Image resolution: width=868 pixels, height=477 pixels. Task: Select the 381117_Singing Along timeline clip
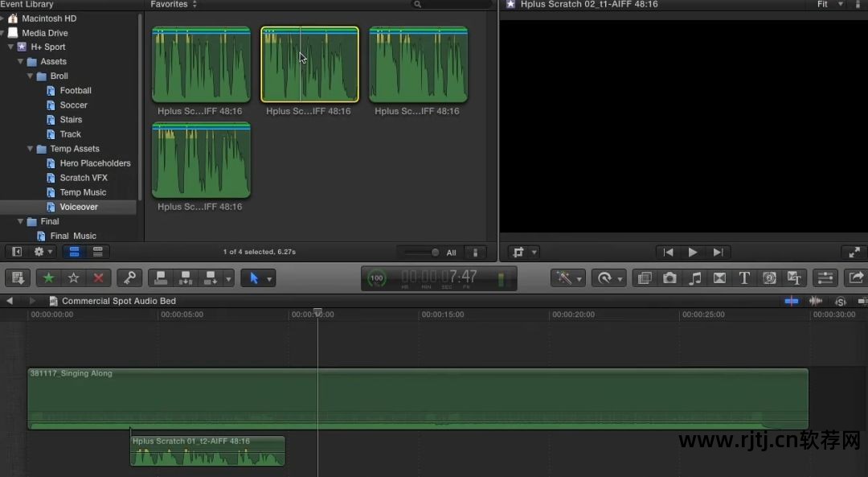[x=418, y=399]
